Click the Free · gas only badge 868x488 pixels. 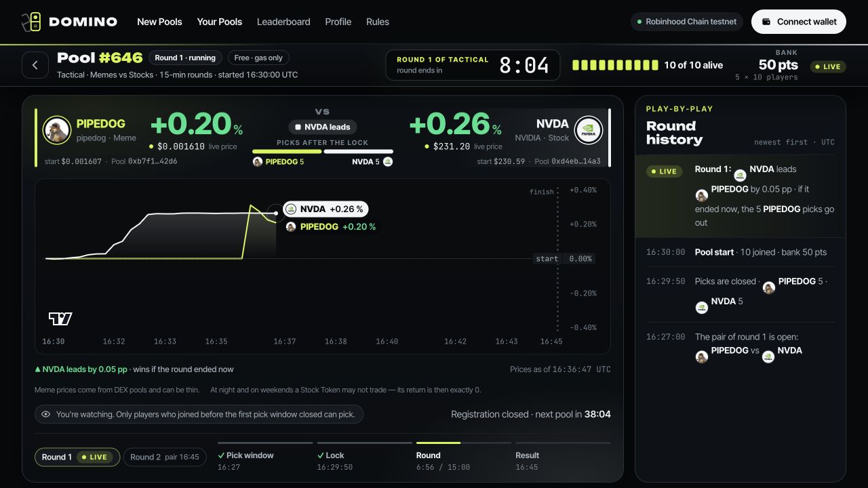[259, 58]
